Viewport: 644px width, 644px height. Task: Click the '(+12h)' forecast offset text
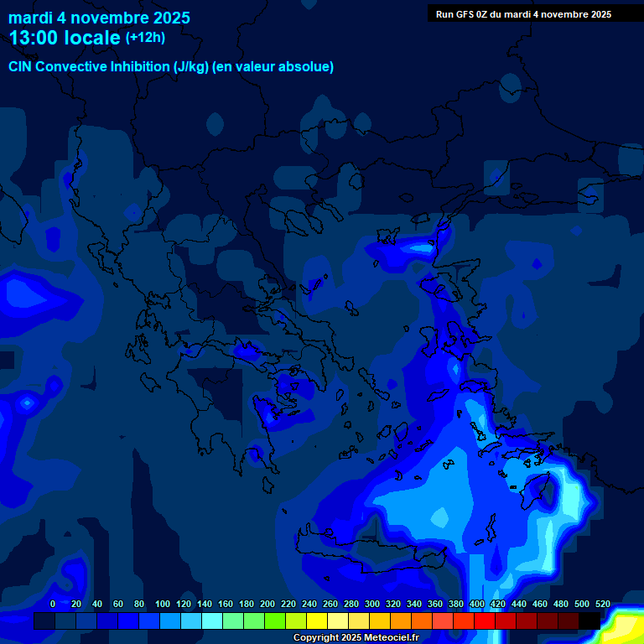(145, 38)
